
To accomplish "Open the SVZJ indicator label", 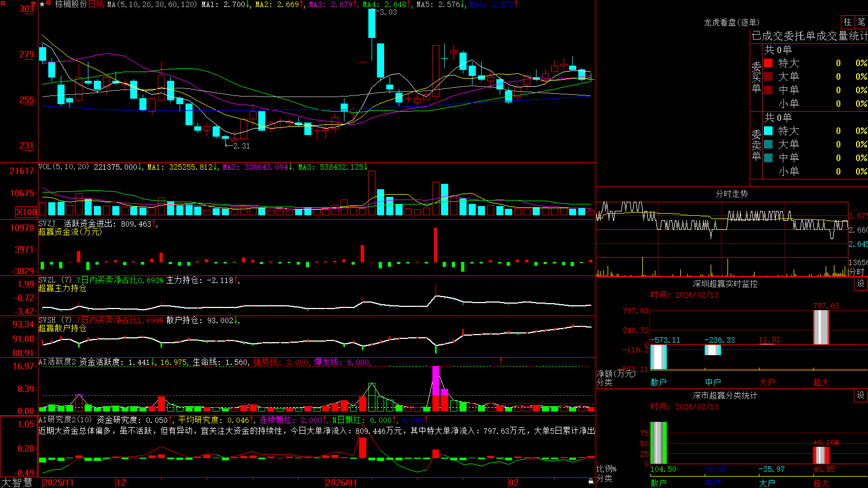I will click(47, 223).
